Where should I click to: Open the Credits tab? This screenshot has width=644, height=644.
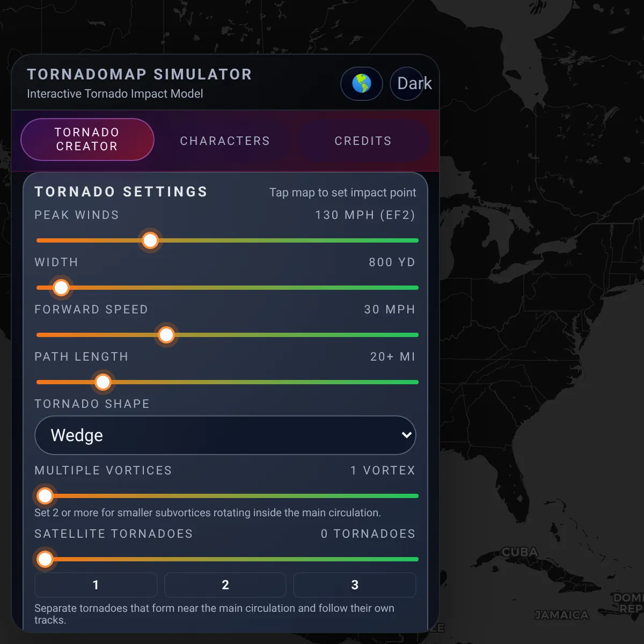click(x=363, y=141)
